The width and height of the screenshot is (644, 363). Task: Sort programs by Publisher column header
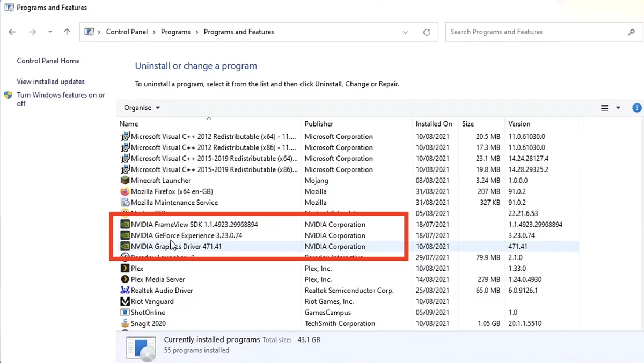(x=319, y=124)
